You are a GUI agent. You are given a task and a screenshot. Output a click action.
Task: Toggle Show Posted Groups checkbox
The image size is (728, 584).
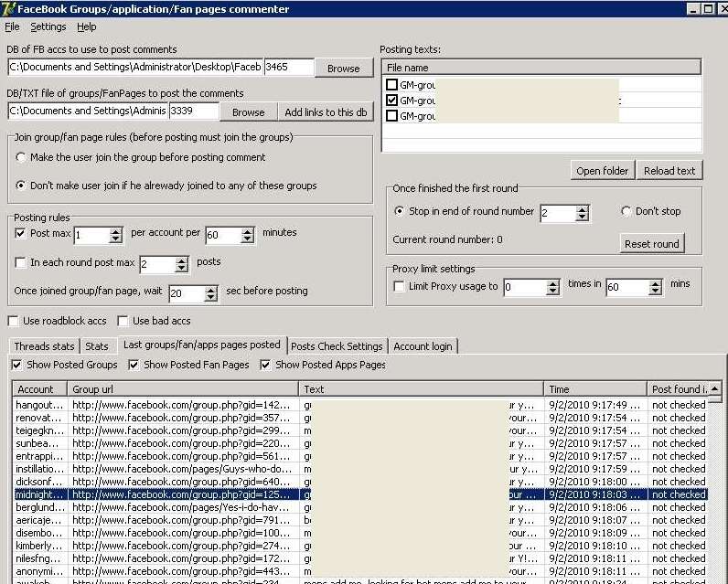pyautogui.click(x=16, y=365)
